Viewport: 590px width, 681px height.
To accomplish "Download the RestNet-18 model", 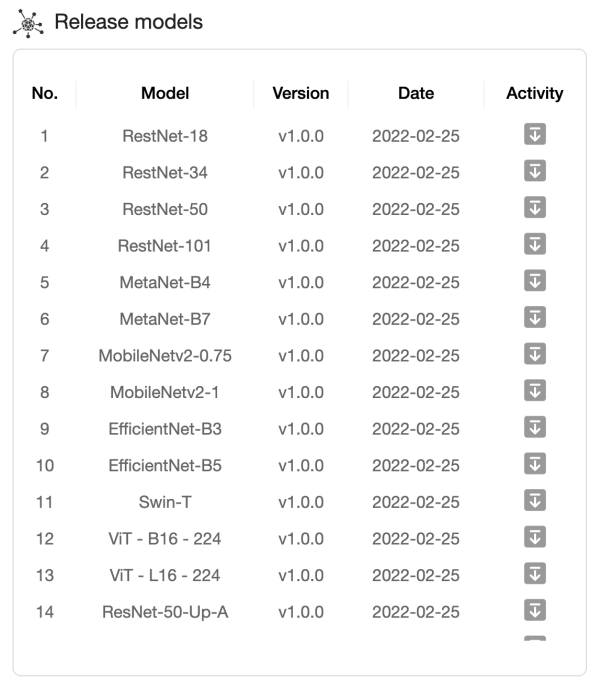I will point(535,134).
